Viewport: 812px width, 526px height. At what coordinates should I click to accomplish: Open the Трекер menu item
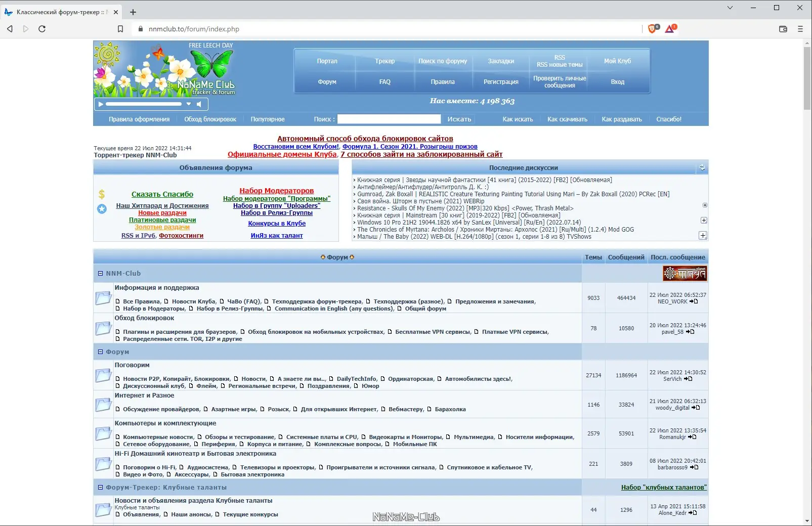click(x=385, y=61)
